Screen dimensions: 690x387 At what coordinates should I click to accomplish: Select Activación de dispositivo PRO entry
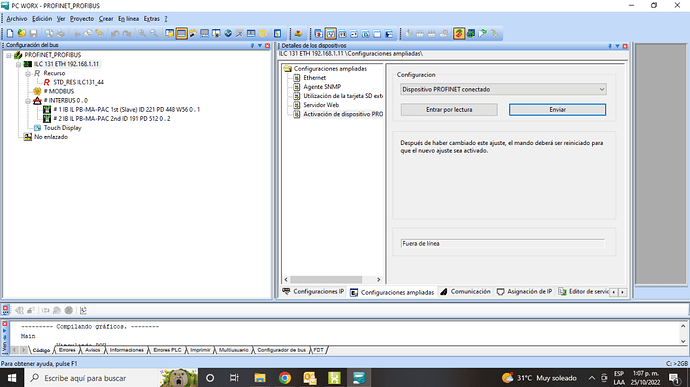(343, 114)
